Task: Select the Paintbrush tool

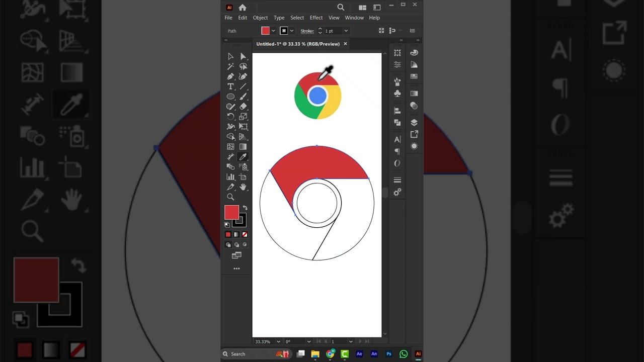Action: [x=243, y=97]
